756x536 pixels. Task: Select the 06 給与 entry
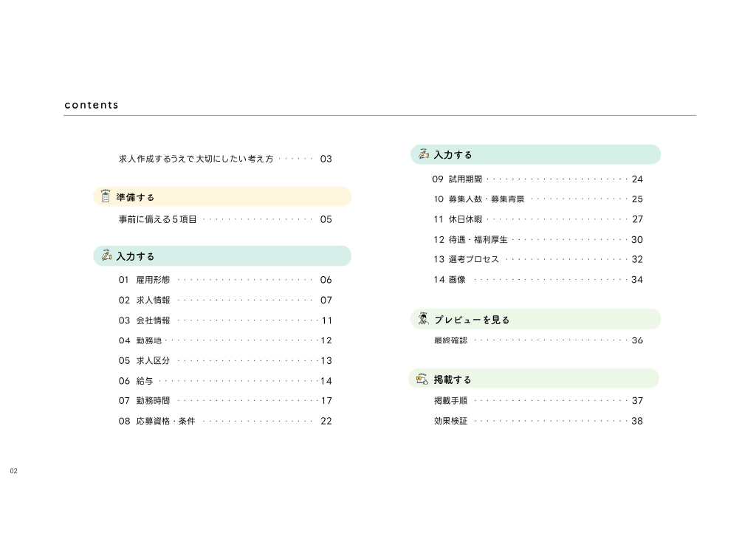pyautogui.click(x=225, y=381)
